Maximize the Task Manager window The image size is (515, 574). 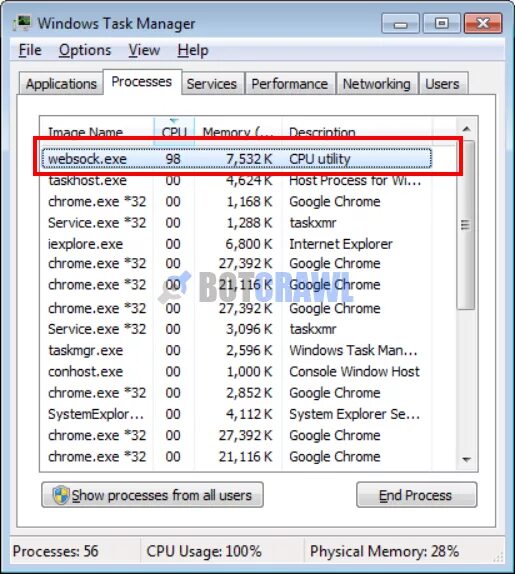[441, 23]
